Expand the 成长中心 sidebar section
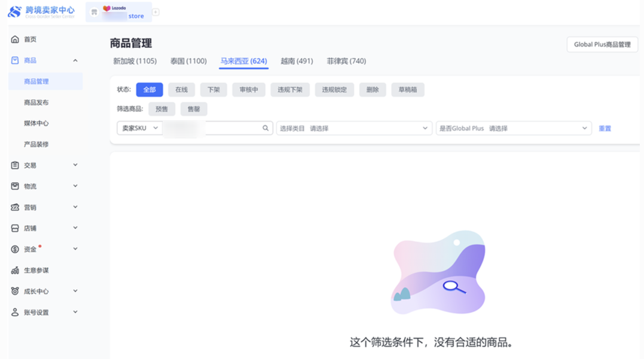Screen dimensions: 644x359 (75, 291)
